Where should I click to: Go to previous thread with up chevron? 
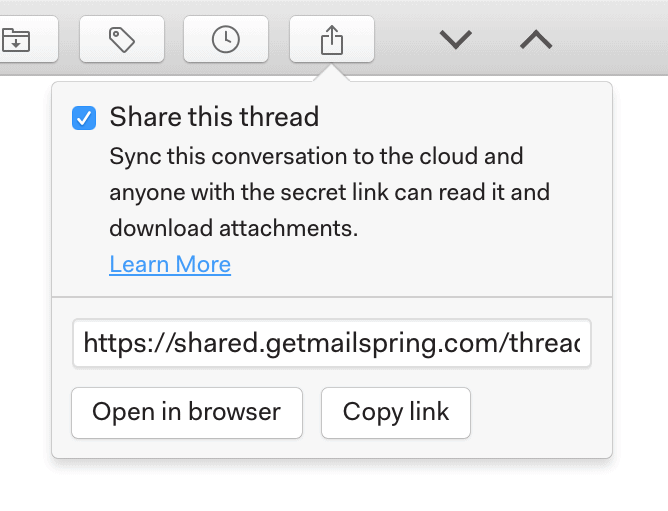(x=536, y=40)
